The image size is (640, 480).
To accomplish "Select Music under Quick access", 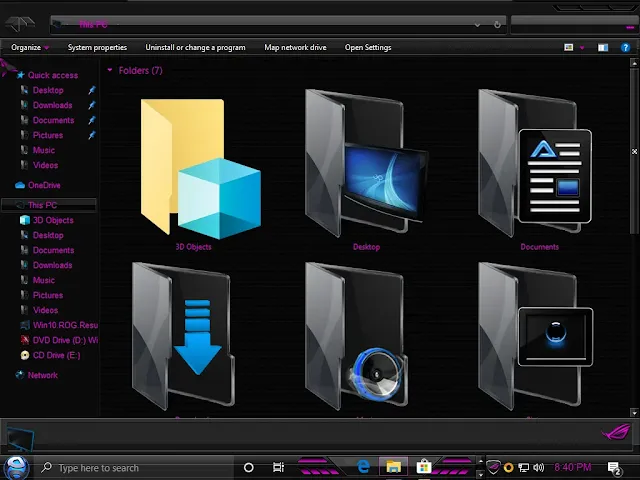I will coord(43,150).
